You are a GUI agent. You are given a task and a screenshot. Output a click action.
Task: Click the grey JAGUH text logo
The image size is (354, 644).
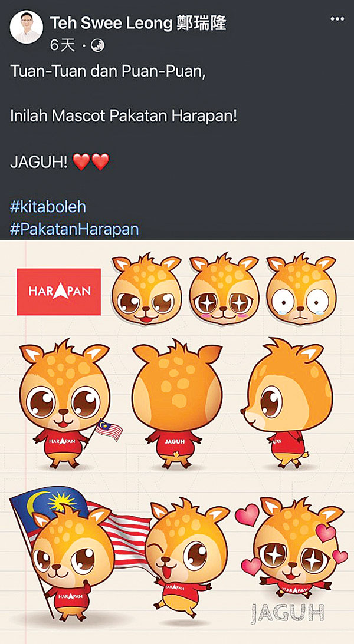[287, 612]
